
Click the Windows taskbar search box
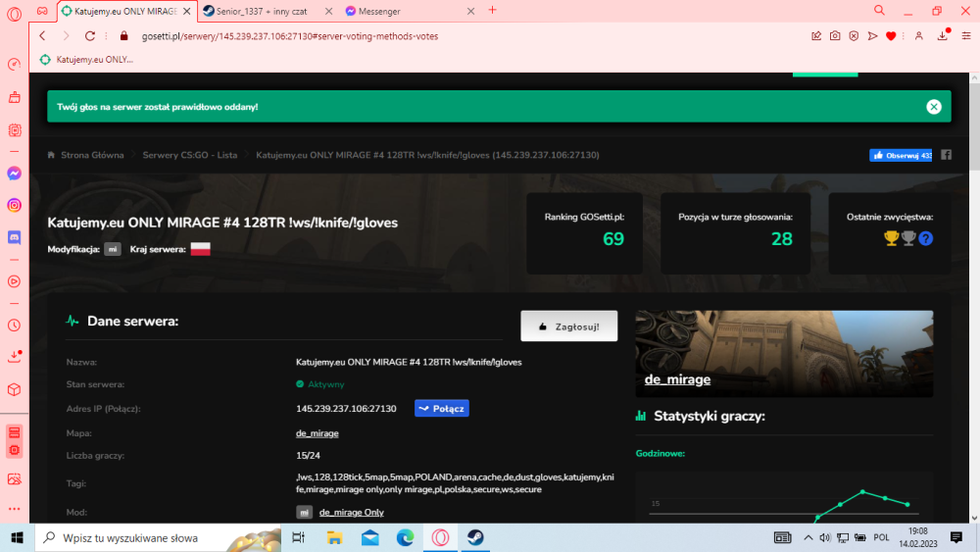tap(158, 537)
